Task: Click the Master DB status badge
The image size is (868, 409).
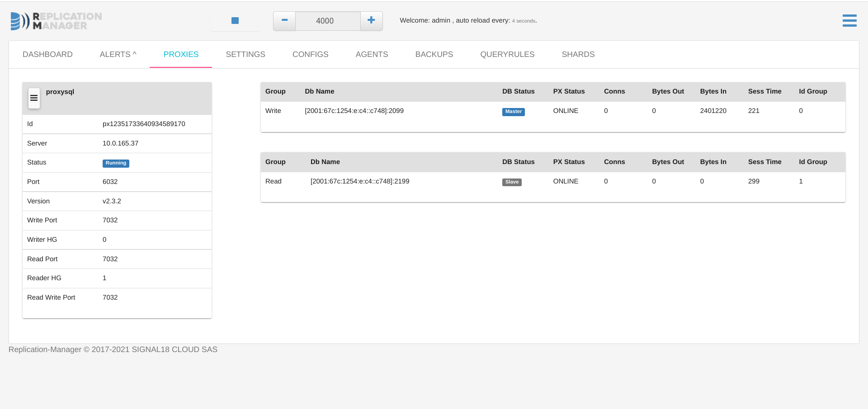Action: tap(513, 112)
